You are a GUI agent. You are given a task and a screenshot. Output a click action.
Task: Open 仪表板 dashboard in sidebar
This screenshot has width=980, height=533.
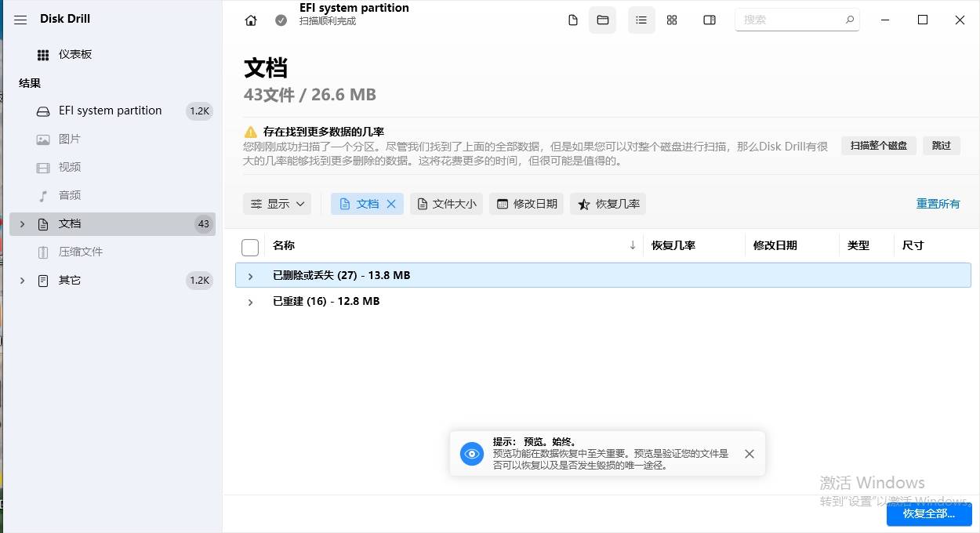pyautogui.click(x=74, y=54)
